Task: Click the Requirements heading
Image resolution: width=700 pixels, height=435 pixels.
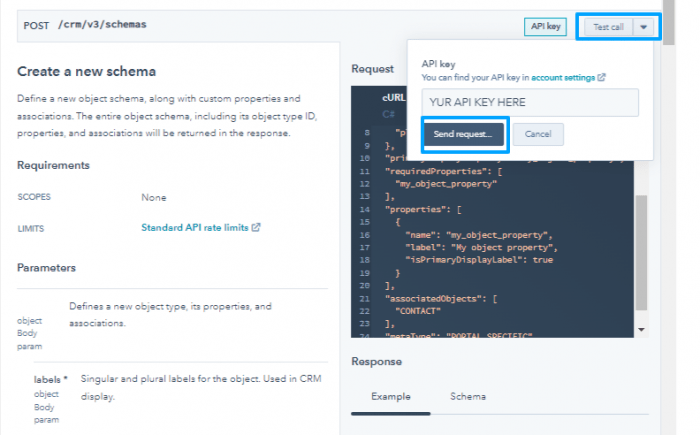Action: pos(53,165)
